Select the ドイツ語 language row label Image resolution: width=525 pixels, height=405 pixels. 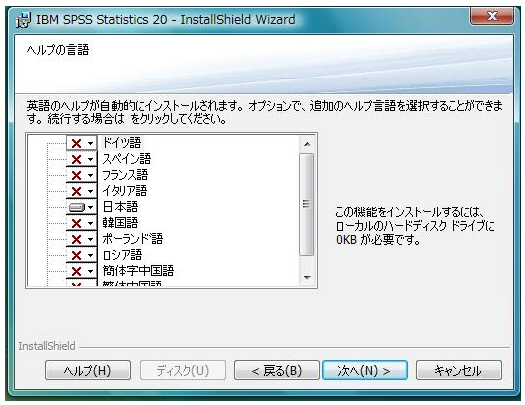click(122, 143)
